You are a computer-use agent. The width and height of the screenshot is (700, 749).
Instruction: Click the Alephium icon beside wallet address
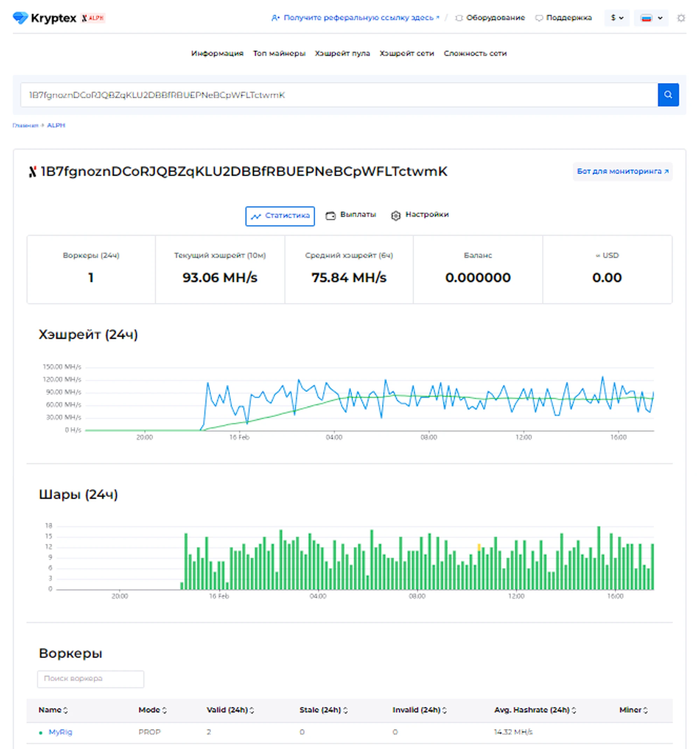pyautogui.click(x=33, y=172)
